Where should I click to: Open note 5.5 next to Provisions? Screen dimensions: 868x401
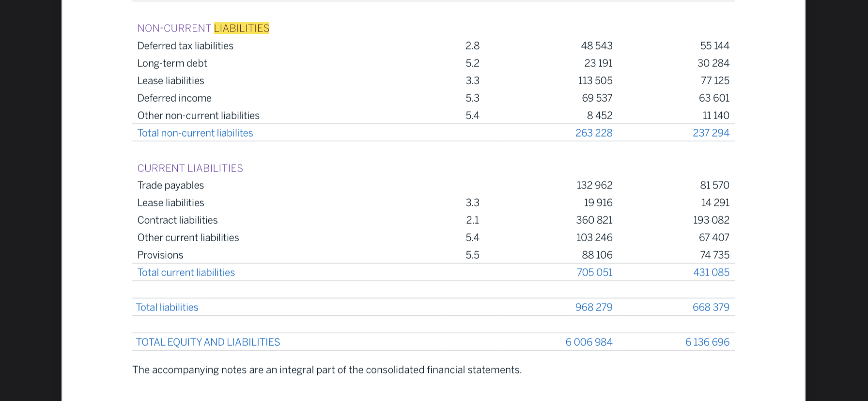pyautogui.click(x=472, y=255)
